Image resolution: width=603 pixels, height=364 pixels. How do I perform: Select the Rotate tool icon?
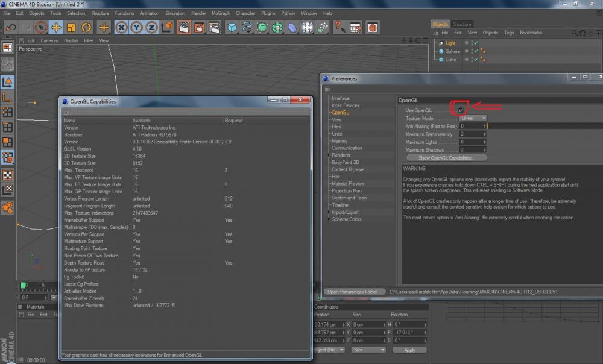(86, 27)
